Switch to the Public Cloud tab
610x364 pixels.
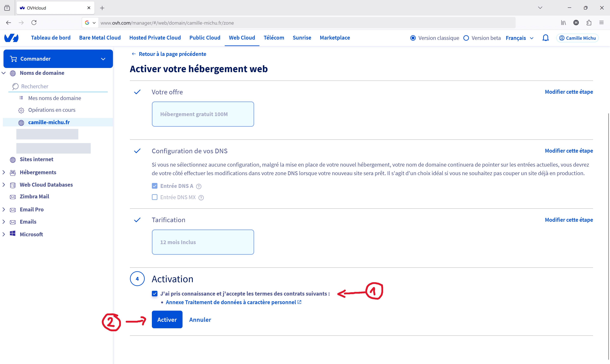coord(205,38)
